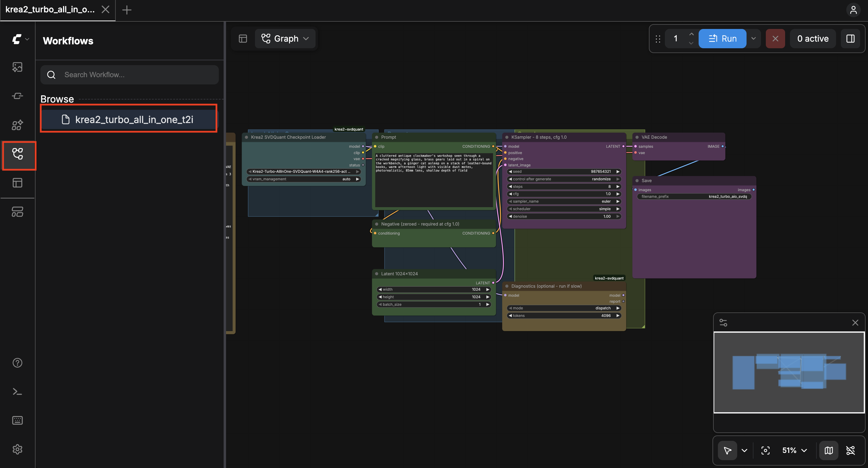Open the minimap settings sliders icon

coord(723,323)
